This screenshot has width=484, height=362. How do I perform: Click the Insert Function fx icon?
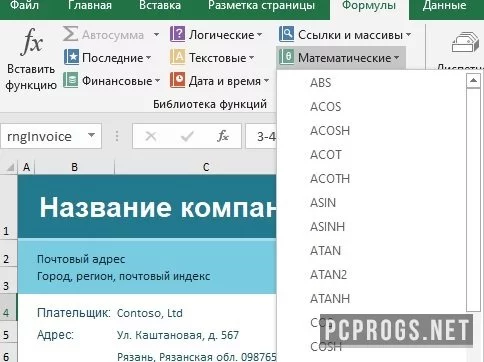32,42
